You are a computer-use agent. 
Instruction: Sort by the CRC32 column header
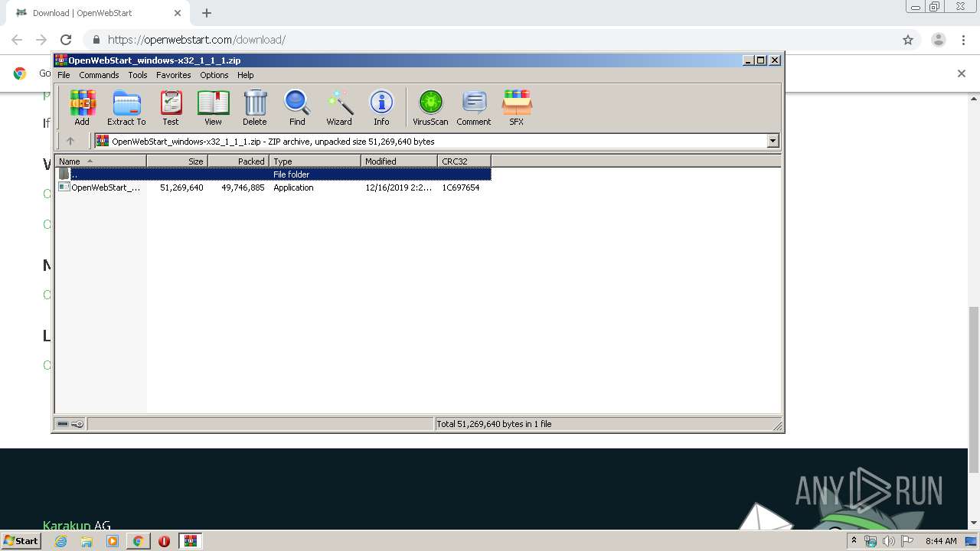tap(464, 161)
